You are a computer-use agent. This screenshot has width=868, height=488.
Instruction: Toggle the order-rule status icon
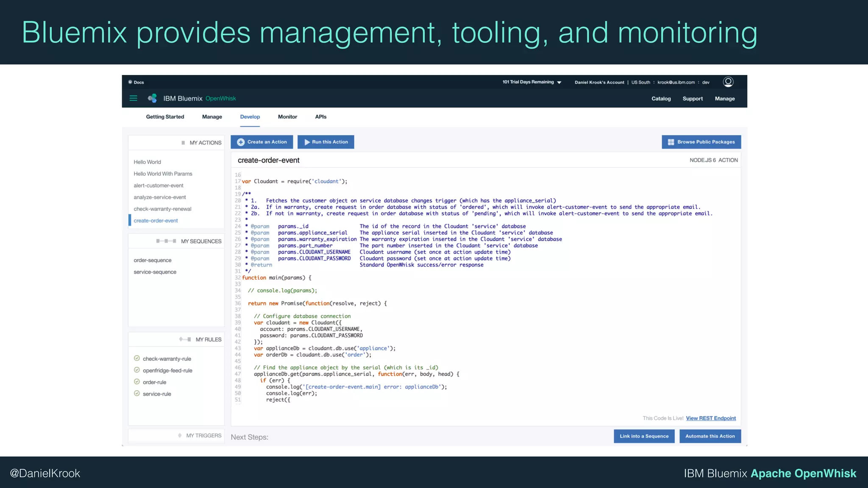tap(137, 382)
